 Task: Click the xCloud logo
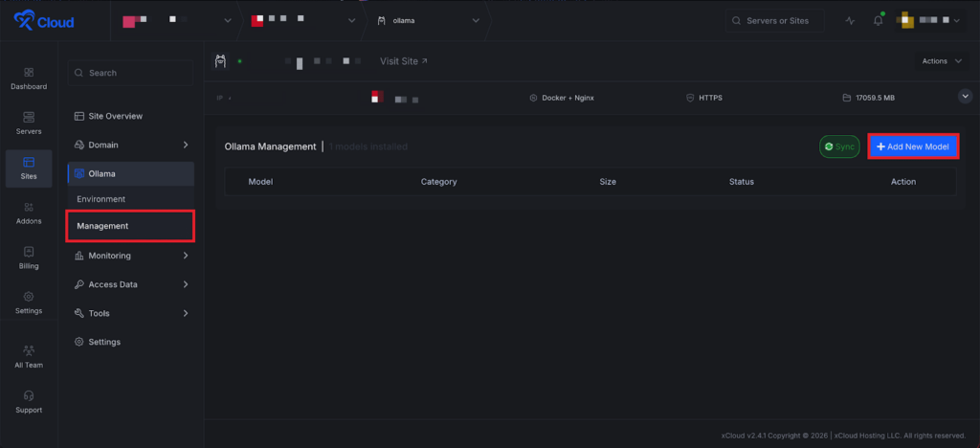point(43,21)
